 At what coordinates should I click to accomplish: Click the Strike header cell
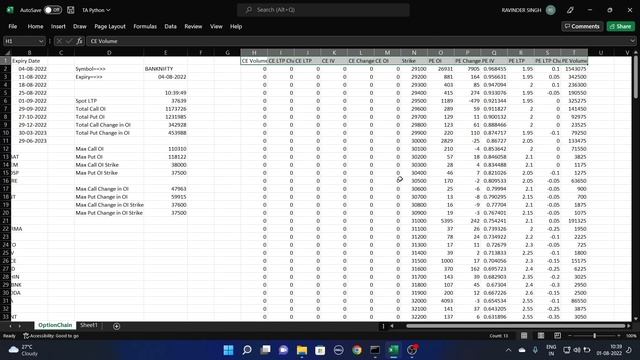point(414,61)
